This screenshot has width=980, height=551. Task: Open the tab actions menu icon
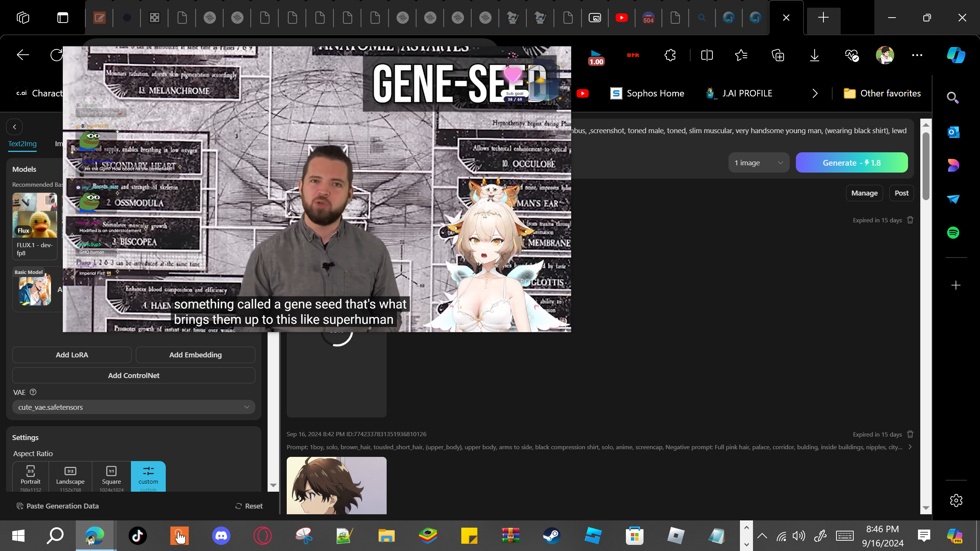click(x=63, y=18)
